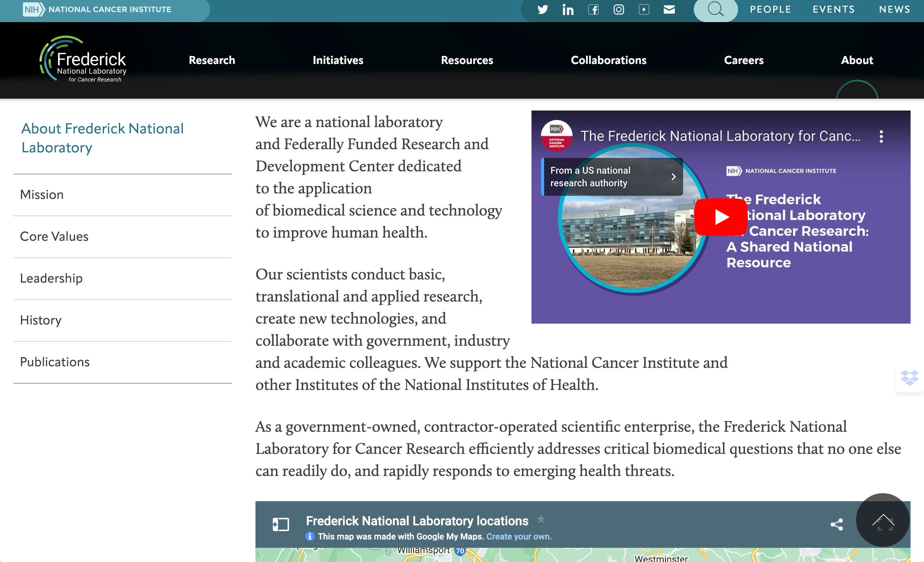This screenshot has width=924, height=562.
Task: Open the Facebook social icon
Action: tap(593, 9)
